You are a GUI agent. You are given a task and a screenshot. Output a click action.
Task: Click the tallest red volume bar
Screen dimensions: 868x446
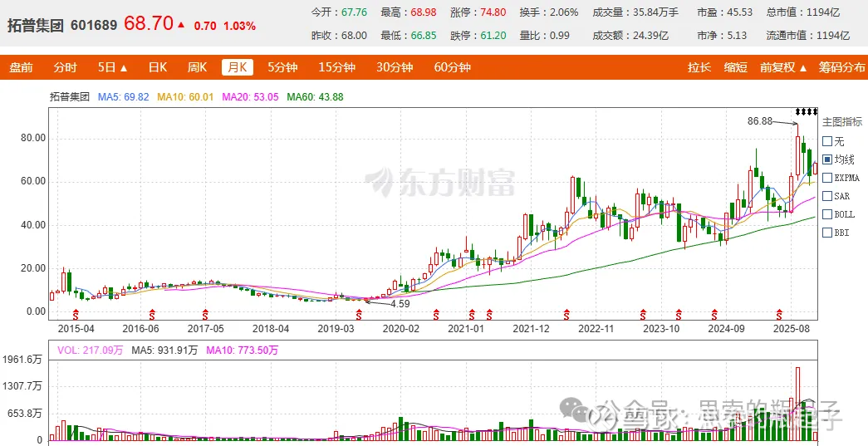pos(797,404)
